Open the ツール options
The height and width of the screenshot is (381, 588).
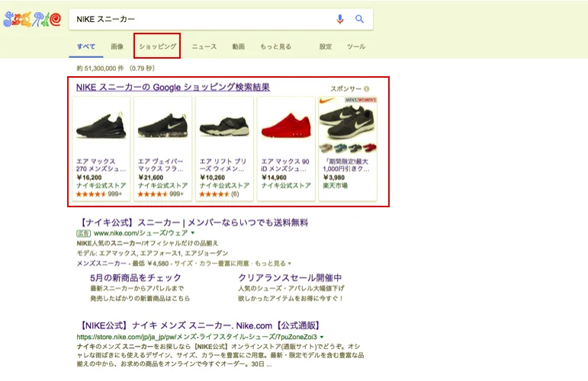tap(356, 46)
